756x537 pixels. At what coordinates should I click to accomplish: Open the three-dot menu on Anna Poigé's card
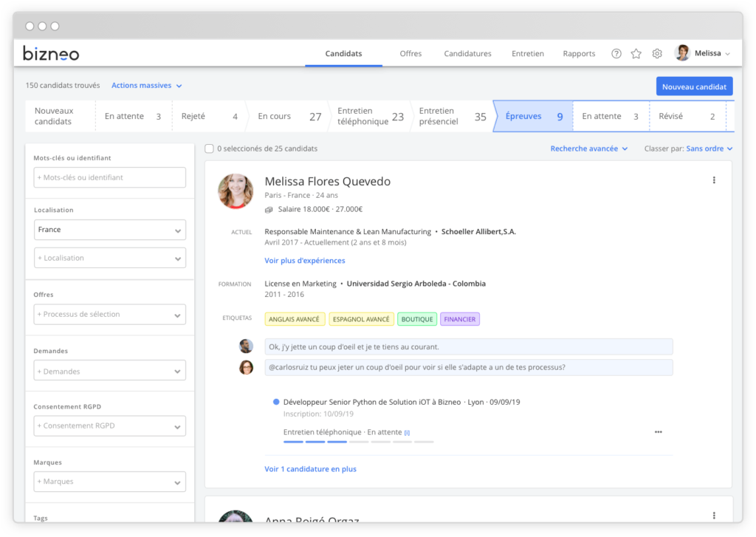point(713,515)
